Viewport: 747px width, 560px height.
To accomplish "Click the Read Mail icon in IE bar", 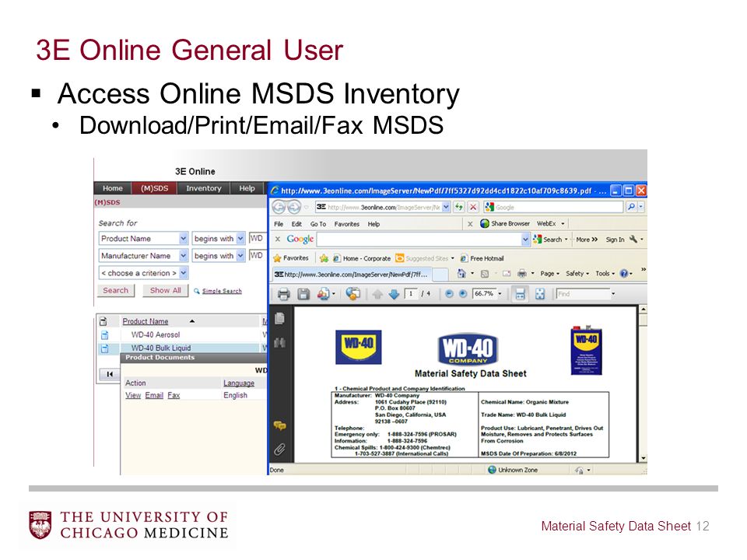I will click(x=507, y=274).
